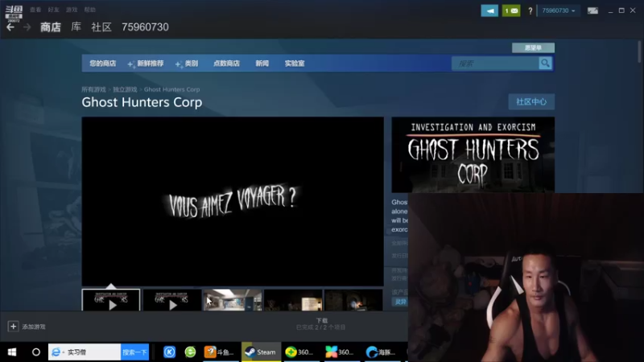Click the store 搜索 input field
Screen dimensions: 644x362
pos(495,64)
